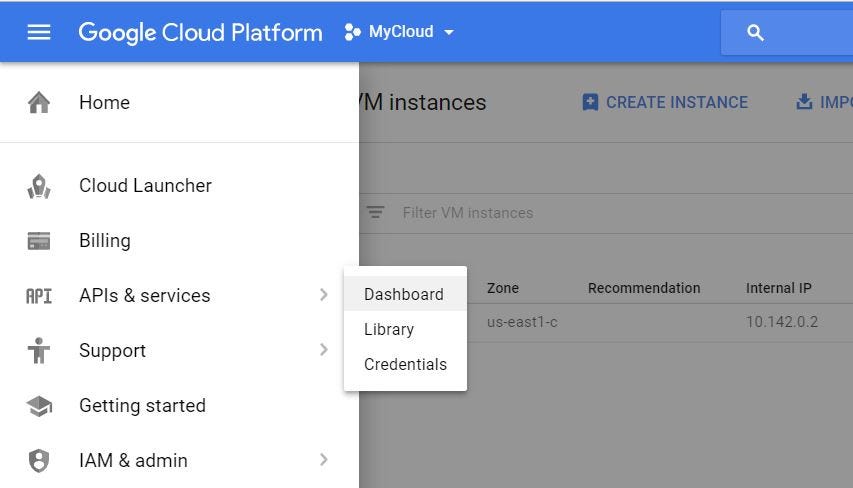Click the IAM & admin shield icon

39,461
